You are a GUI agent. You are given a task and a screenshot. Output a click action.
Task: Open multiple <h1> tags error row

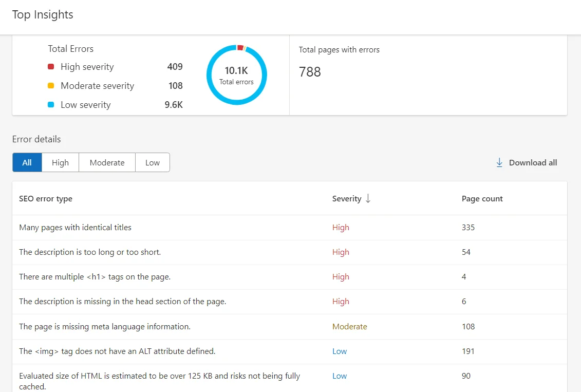click(x=290, y=277)
